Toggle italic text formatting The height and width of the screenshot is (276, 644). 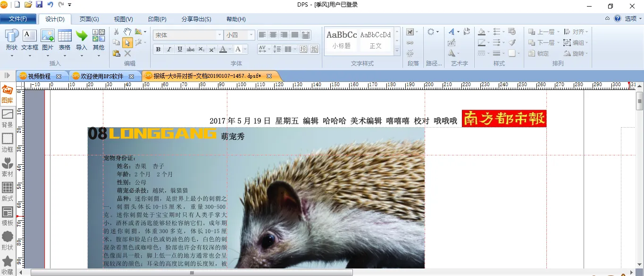(x=169, y=49)
